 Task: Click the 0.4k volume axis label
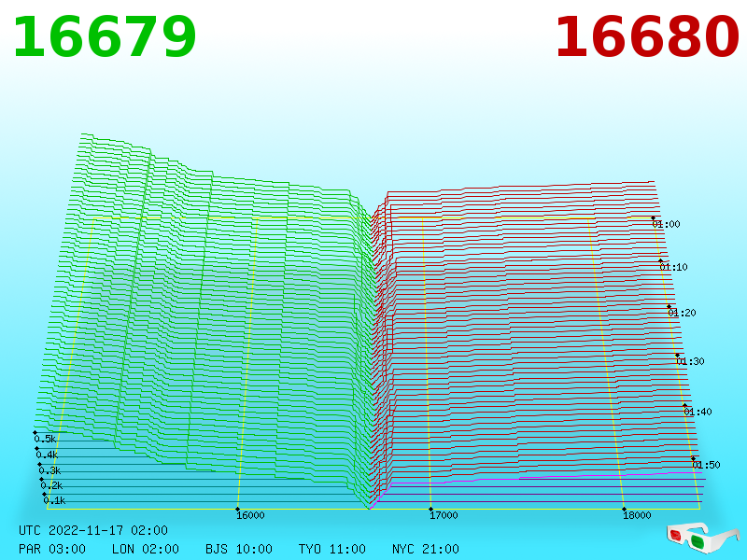click(x=48, y=455)
